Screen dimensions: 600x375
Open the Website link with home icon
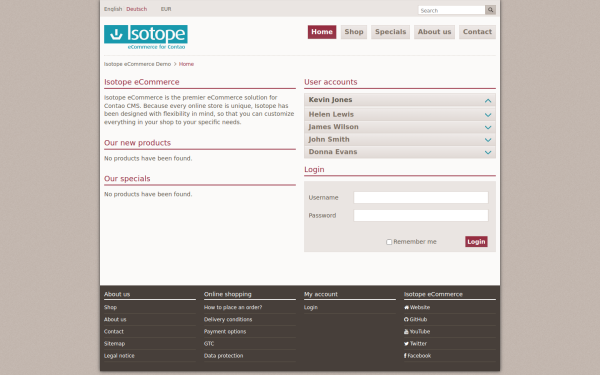point(417,307)
